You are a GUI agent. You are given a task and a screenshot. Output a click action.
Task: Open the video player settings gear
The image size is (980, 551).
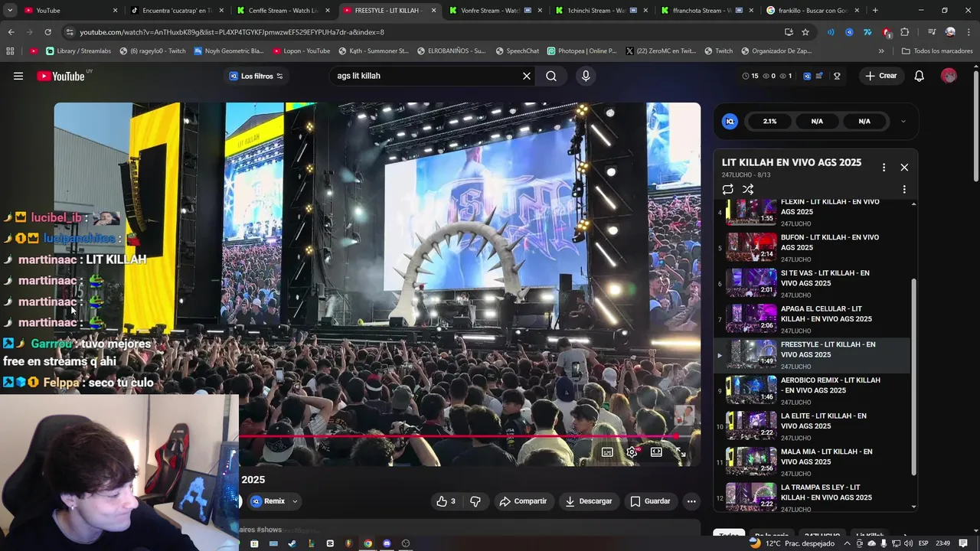coord(632,452)
